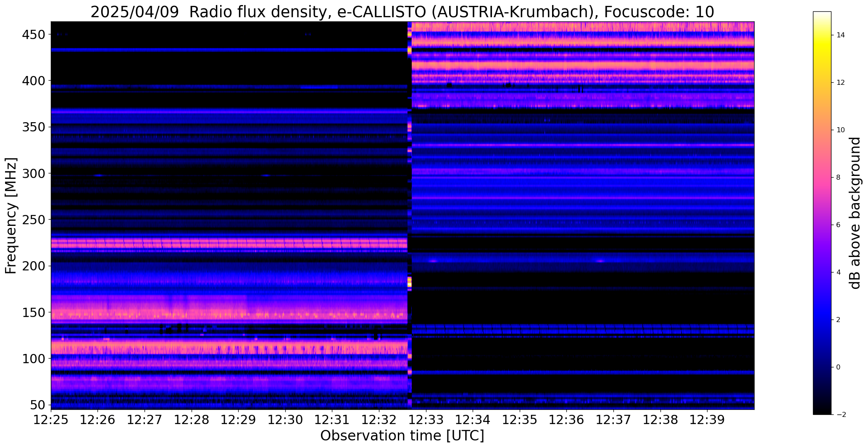
Task: Click the 12:33 time tick label
Action: [x=426, y=419]
